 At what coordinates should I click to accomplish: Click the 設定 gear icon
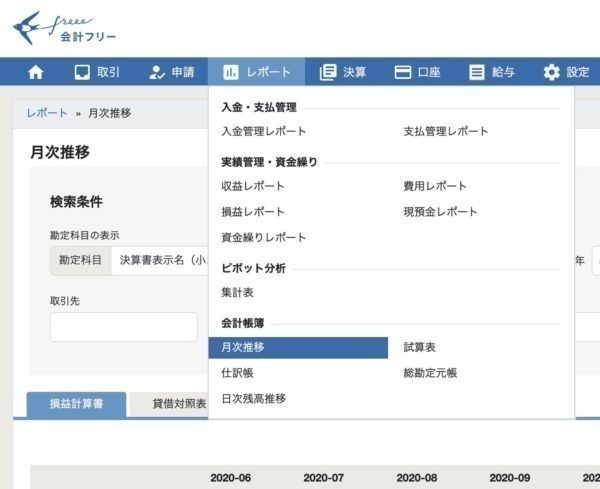click(x=551, y=72)
